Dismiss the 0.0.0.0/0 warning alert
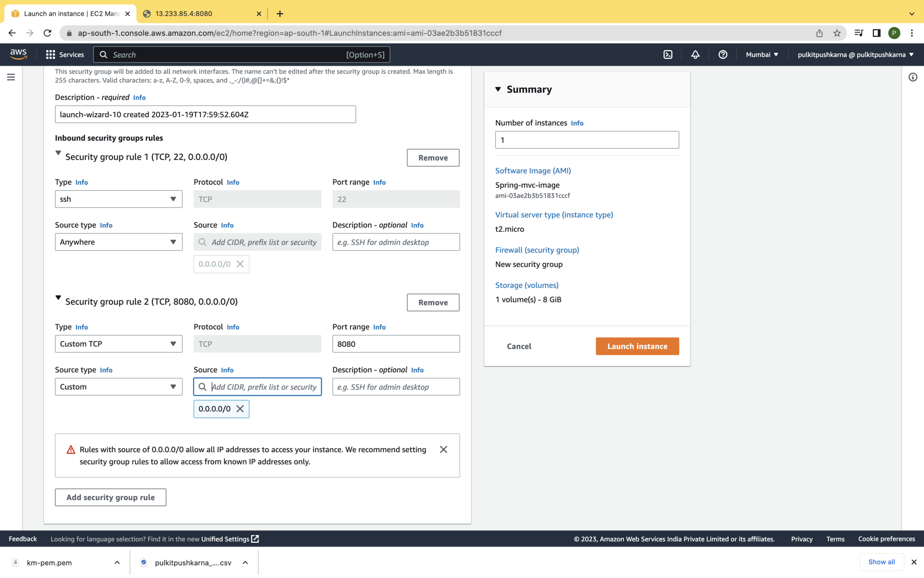The image size is (924, 578). (x=443, y=449)
